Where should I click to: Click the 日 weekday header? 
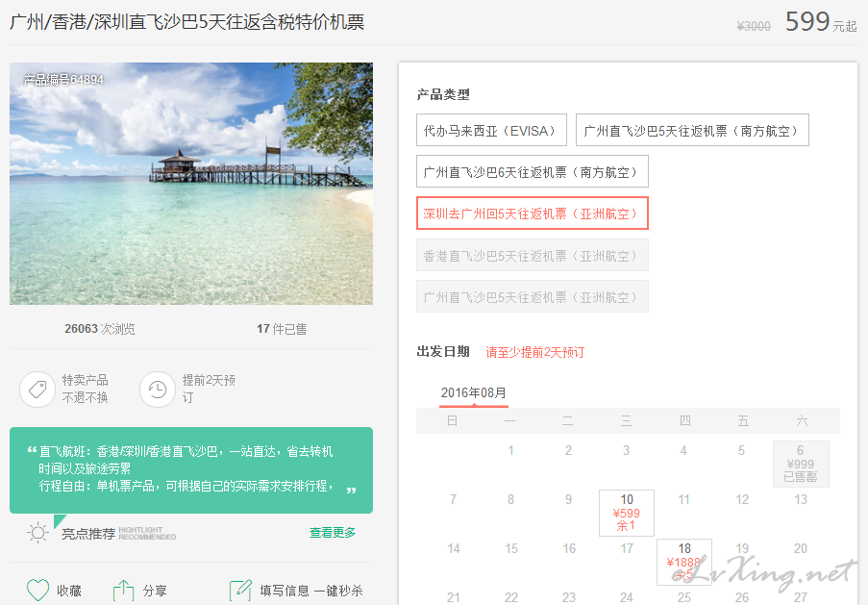[453, 421]
